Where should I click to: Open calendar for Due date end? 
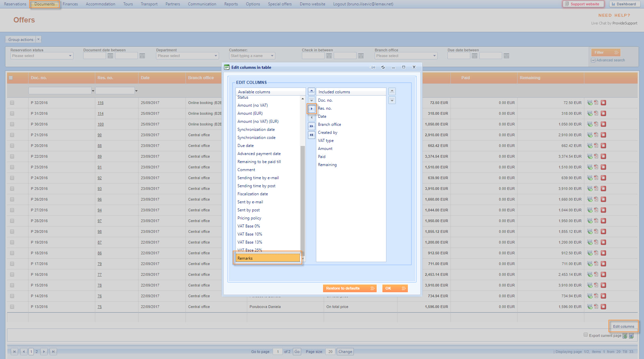coord(506,56)
